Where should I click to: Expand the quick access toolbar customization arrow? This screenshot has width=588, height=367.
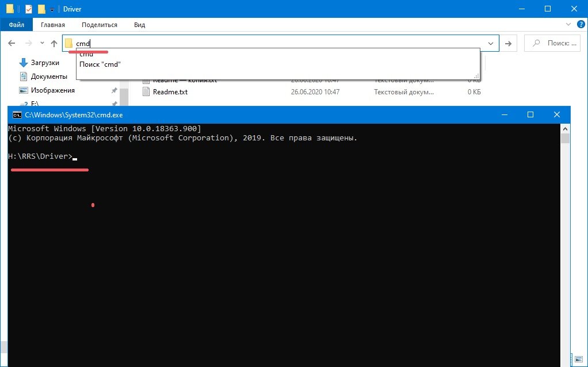click(51, 9)
